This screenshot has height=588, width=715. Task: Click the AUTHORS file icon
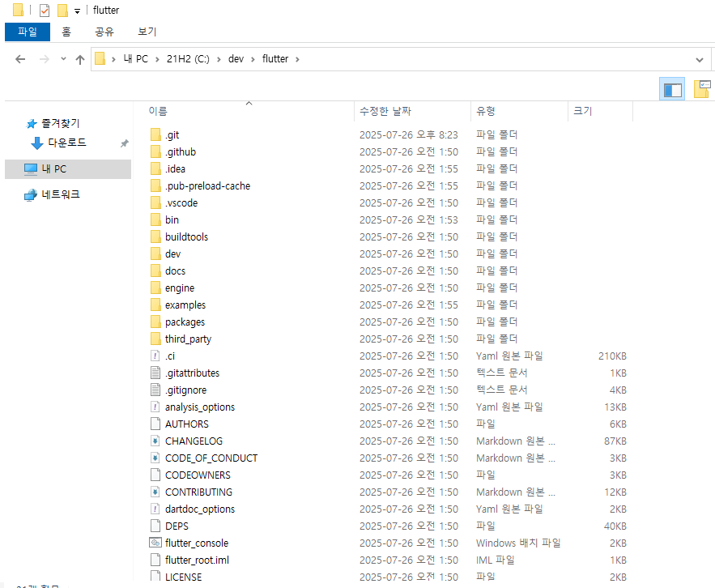point(155,424)
